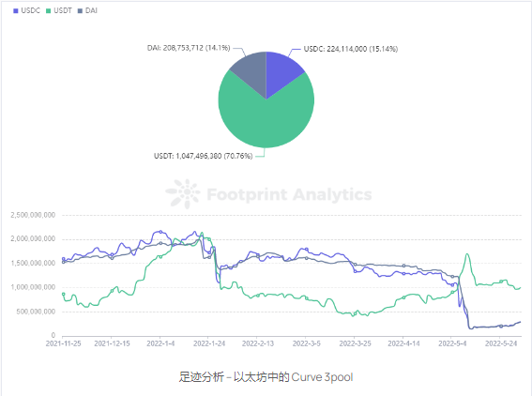
Task: Click the USDC 224,114,000 (15.14%) label
Action: [351, 49]
